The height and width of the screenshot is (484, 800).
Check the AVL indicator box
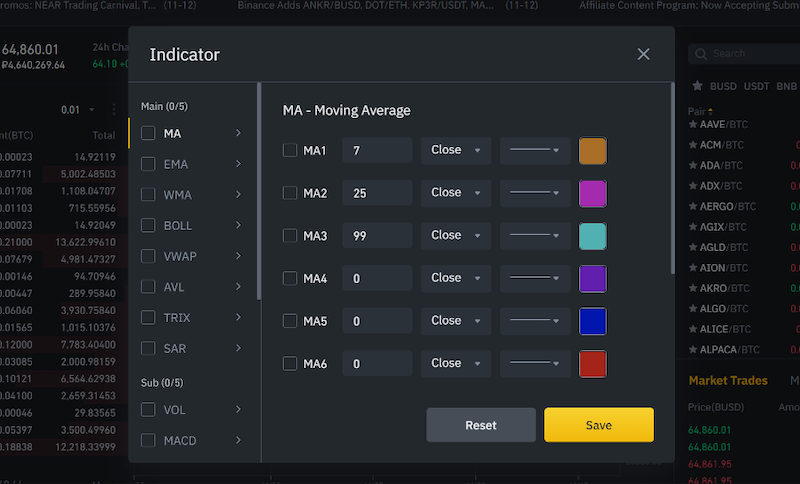[x=148, y=287]
